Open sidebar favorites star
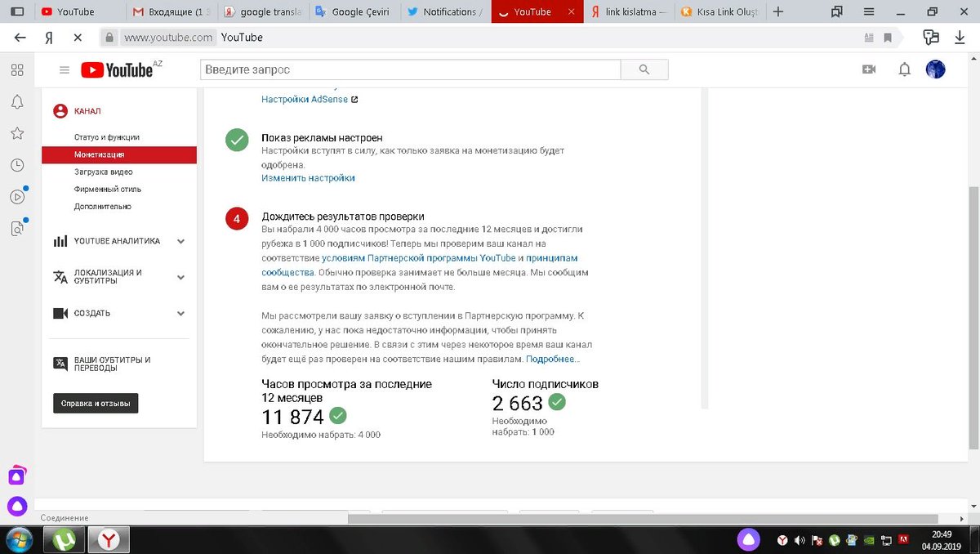 [x=17, y=133]
